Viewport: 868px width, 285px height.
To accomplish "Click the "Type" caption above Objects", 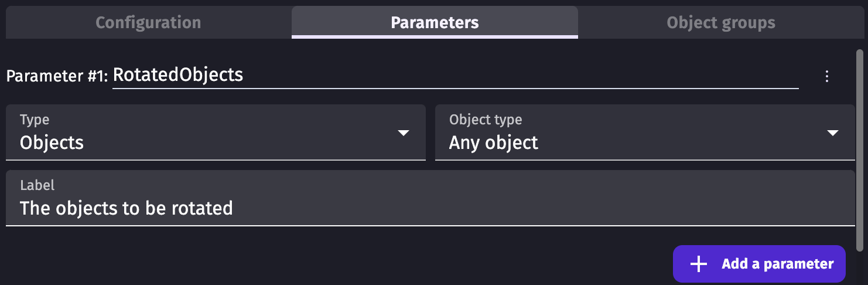I will [35, 120].
